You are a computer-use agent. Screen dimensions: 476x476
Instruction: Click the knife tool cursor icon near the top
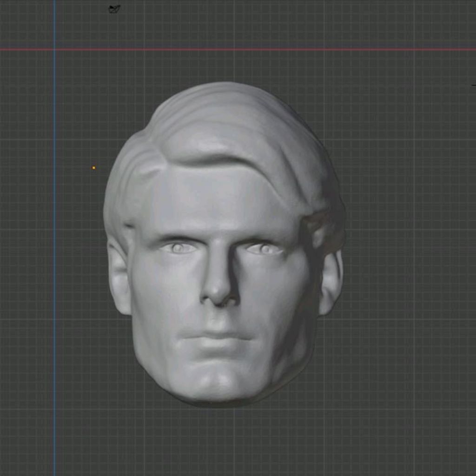pyautogui.click(x=115, y=8)
